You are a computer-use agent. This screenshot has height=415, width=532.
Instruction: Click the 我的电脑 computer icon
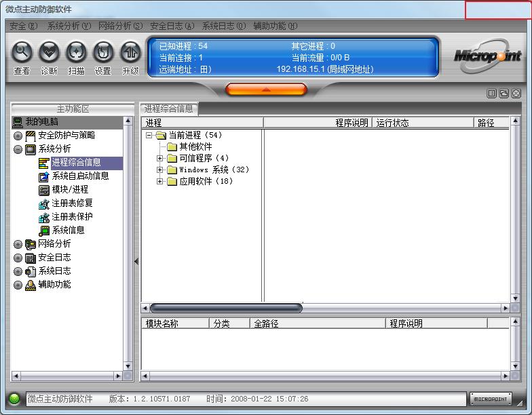pos(18,122)
